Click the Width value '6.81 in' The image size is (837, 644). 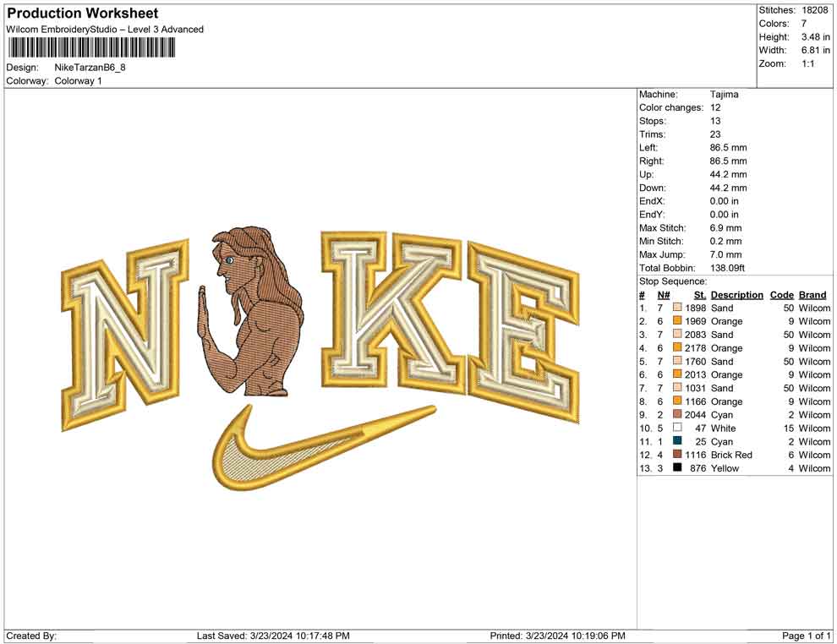tap(816, 50)
